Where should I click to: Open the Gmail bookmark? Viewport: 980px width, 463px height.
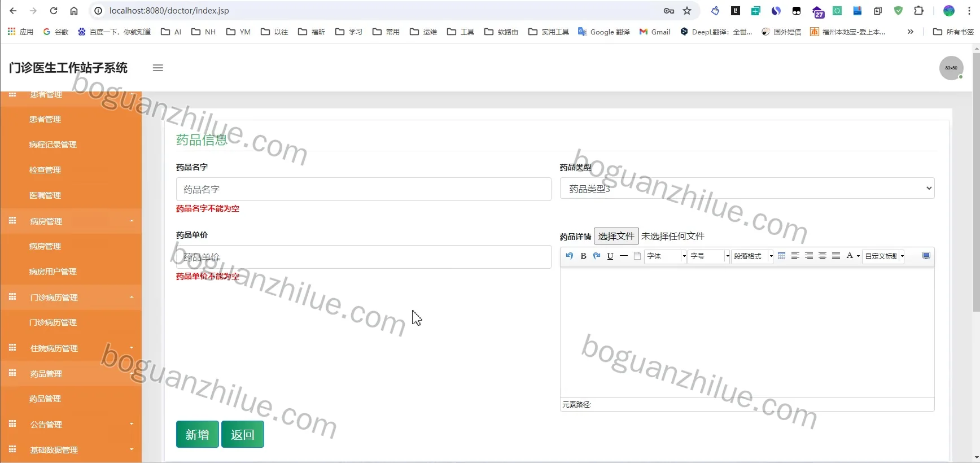coord(655,32)
